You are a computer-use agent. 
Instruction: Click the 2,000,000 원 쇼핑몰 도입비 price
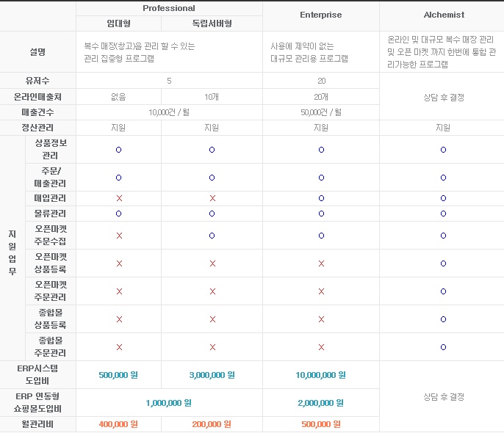(320, 403)
